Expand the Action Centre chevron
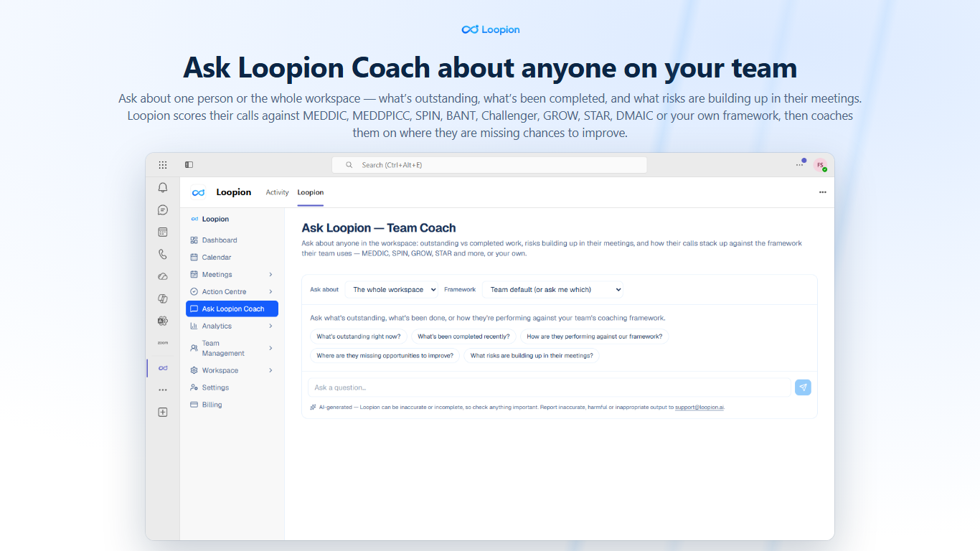980x551 pixels. pyautogui.click(x=270, y=292)
